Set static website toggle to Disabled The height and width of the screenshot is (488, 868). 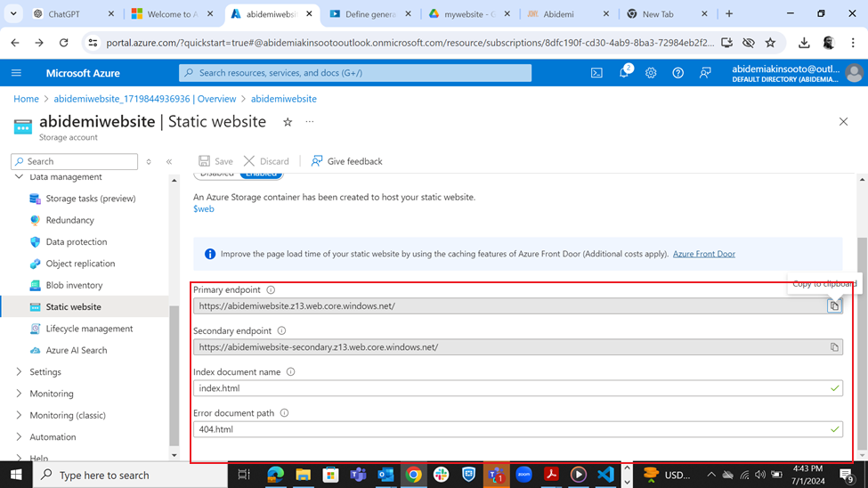tap(217, 175)
